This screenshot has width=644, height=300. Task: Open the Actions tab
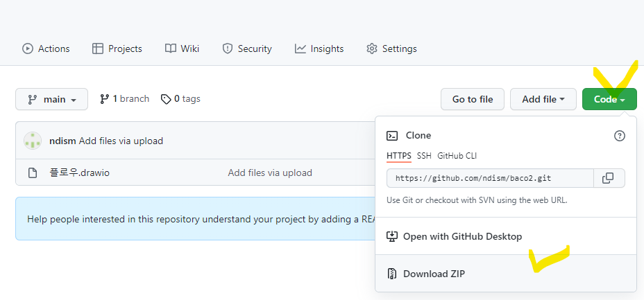pos(46,48)
